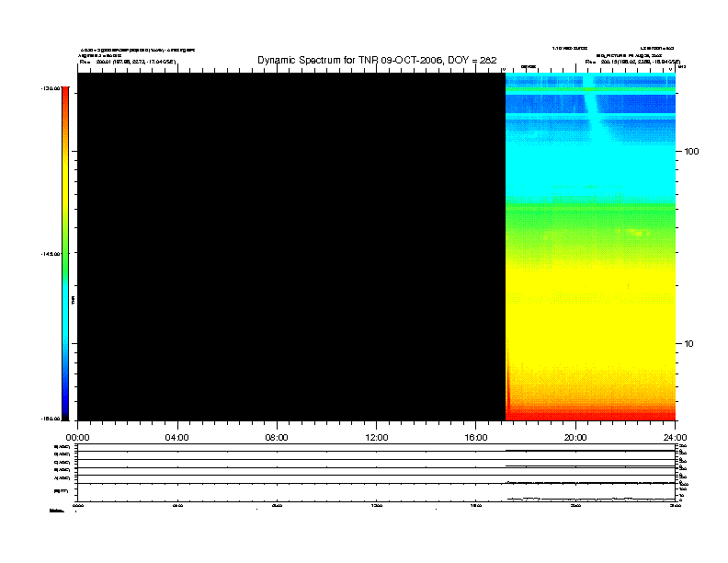Click the 24:00 time axis label

point(675,438)
